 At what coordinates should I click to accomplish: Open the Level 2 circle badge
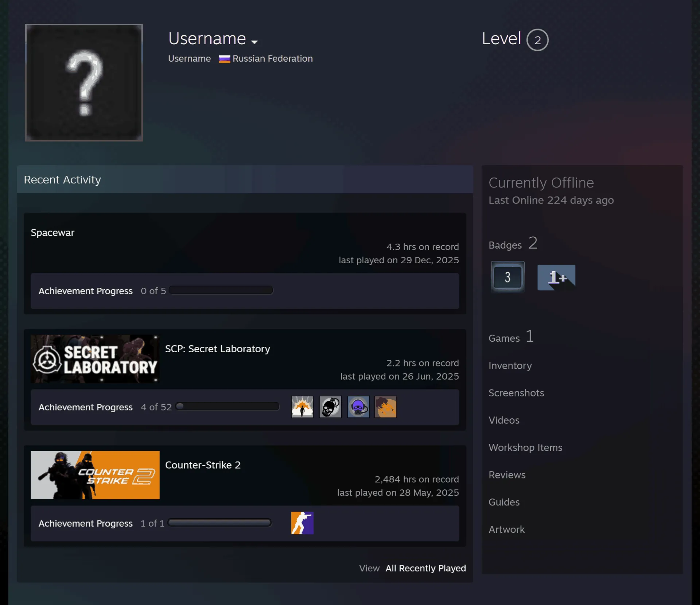[537, 40]
